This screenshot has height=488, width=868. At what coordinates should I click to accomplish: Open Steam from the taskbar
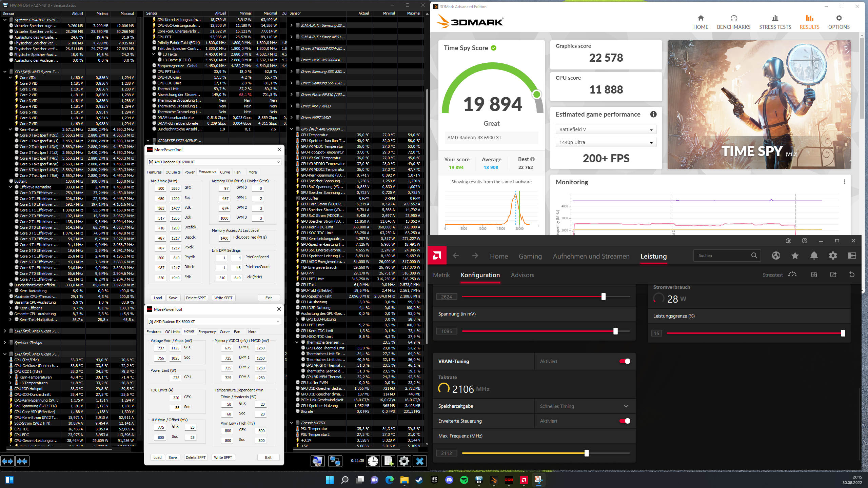pyautogui.click(x=419, y=480)
